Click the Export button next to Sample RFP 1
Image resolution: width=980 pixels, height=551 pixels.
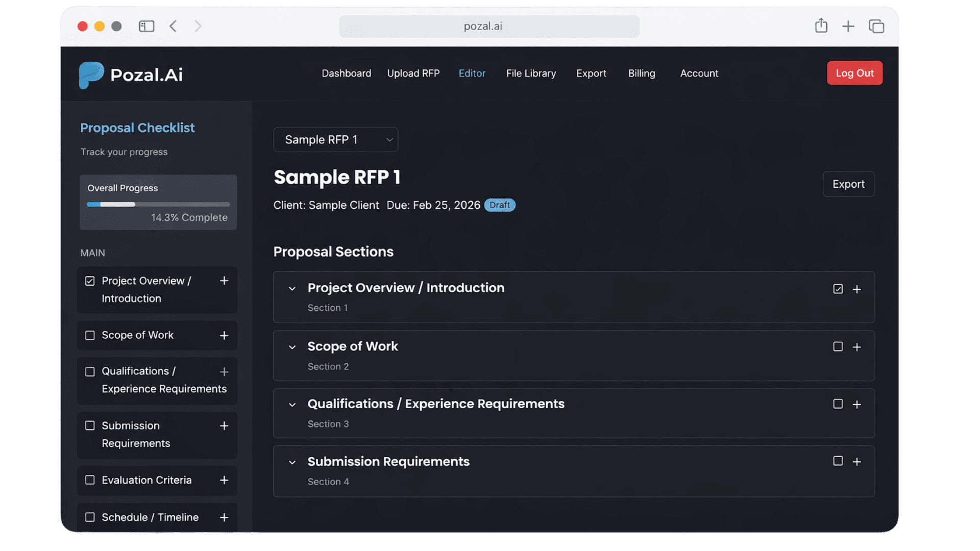pyautogui.click(x=848, y=184)
